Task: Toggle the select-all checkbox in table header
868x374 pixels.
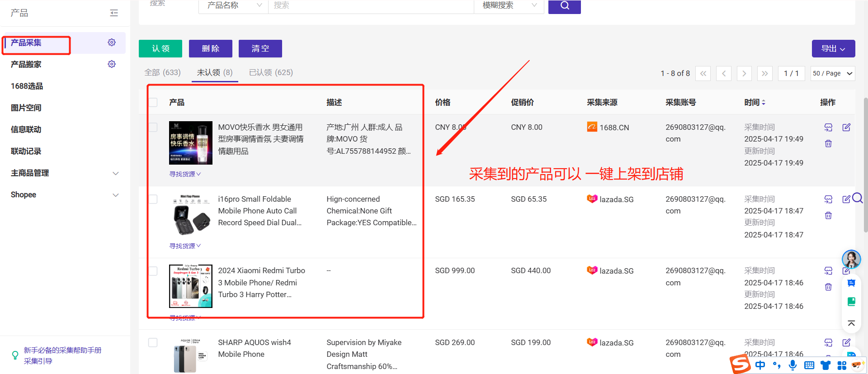Action: (x=153, y=102)
